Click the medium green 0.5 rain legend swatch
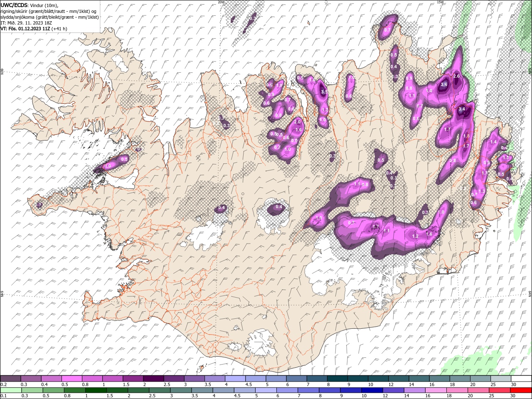 pyautogui.click(x=54, y=390)
